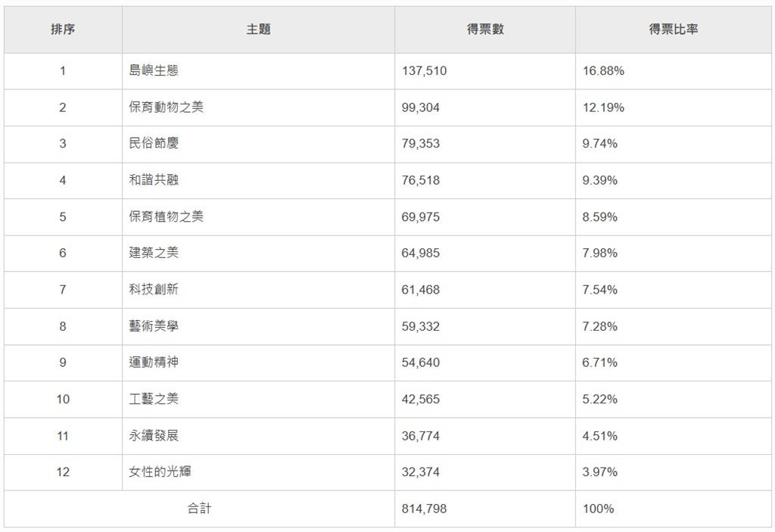The image size is (775, 532).
Task: Click the 16.88% vote percentage cell
Action: click(603, 71)
